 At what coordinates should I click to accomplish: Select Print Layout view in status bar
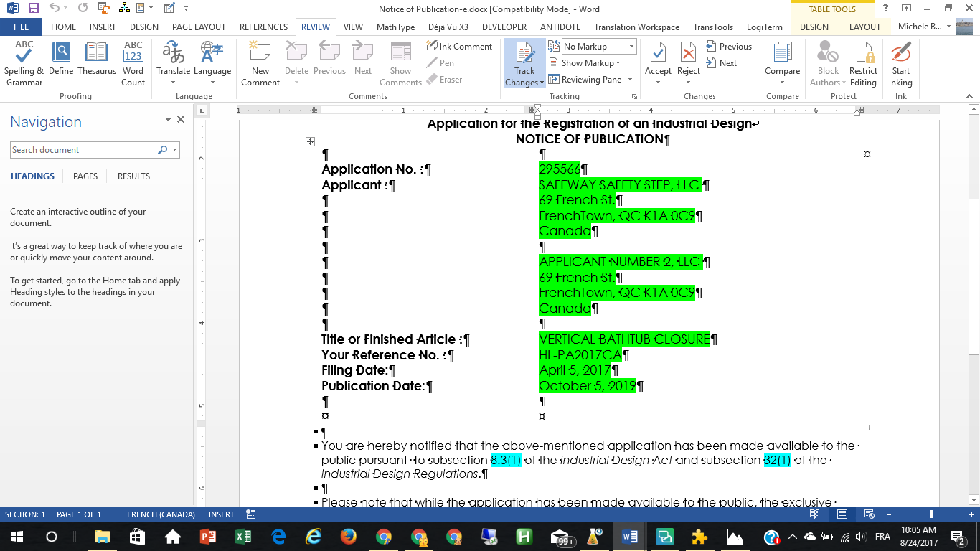(842, 514)
